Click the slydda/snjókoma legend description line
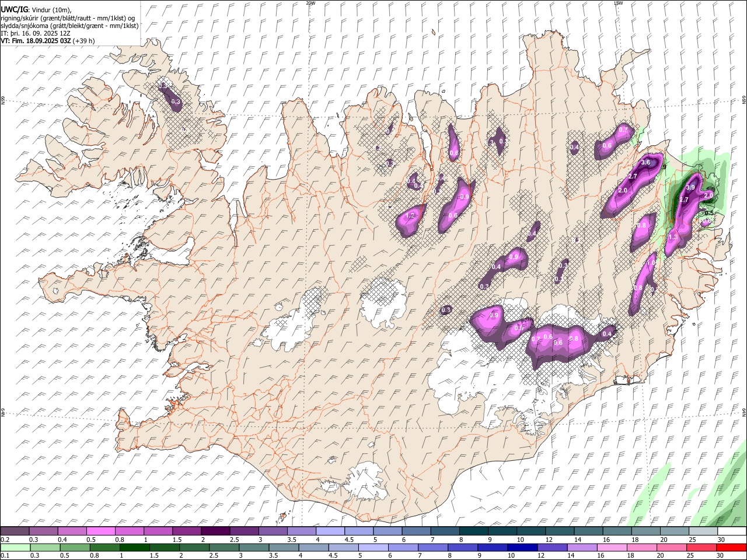747x560 pixels. click(69, 26)
